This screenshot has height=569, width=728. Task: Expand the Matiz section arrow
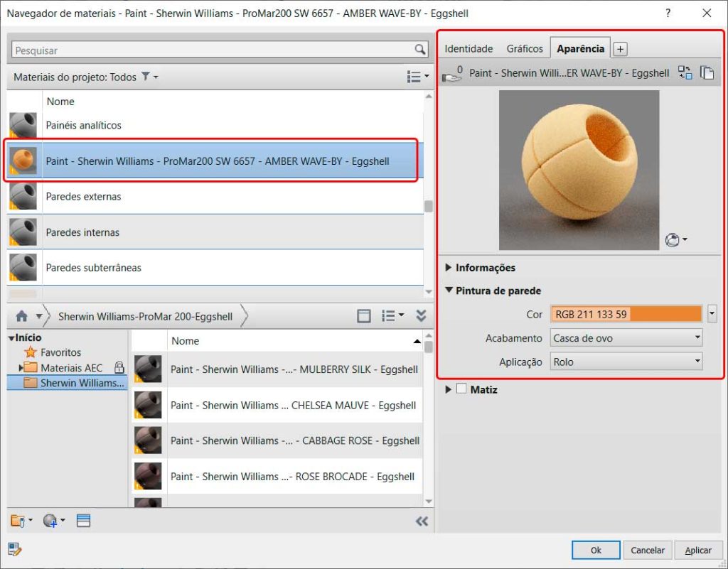449,389
